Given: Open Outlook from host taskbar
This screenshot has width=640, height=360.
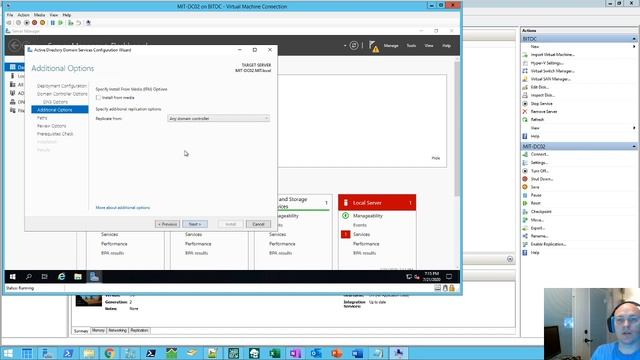Looking at the screenshot, I should pos(316,353).
